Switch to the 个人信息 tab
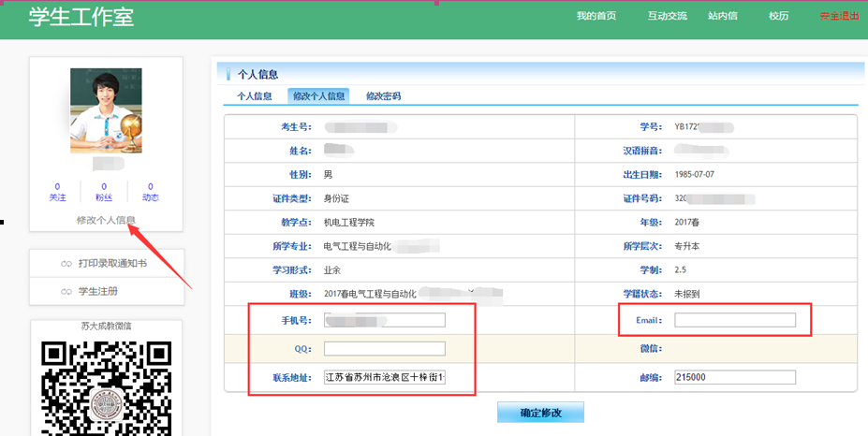The width and height of the screenshot is (868, 436). (254, 95)
